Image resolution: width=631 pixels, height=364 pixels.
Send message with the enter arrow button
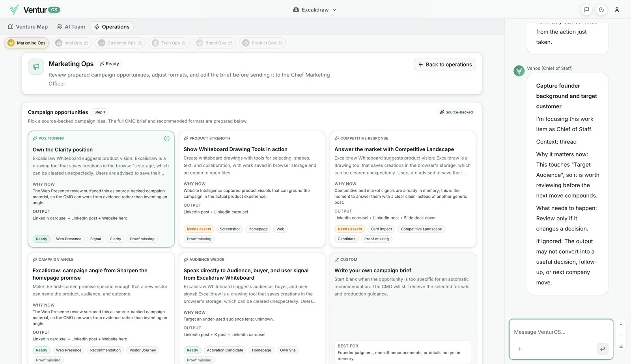pyautogui.click(x=602, y=349)
